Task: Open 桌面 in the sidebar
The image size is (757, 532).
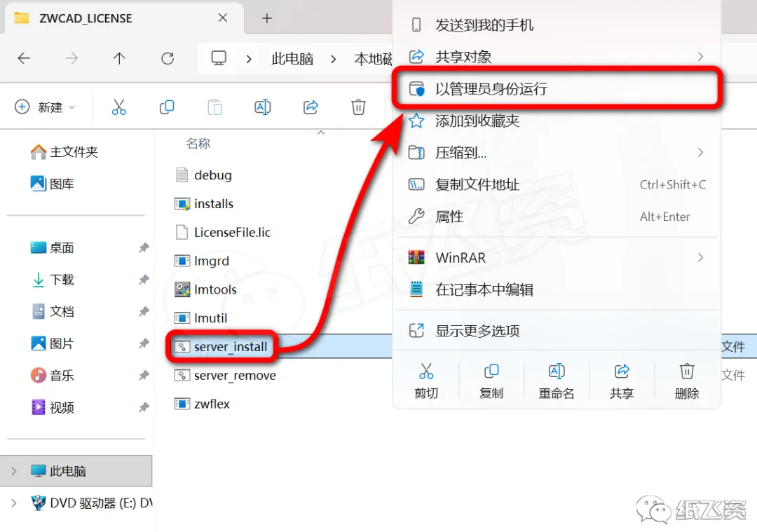Action: 52,247
